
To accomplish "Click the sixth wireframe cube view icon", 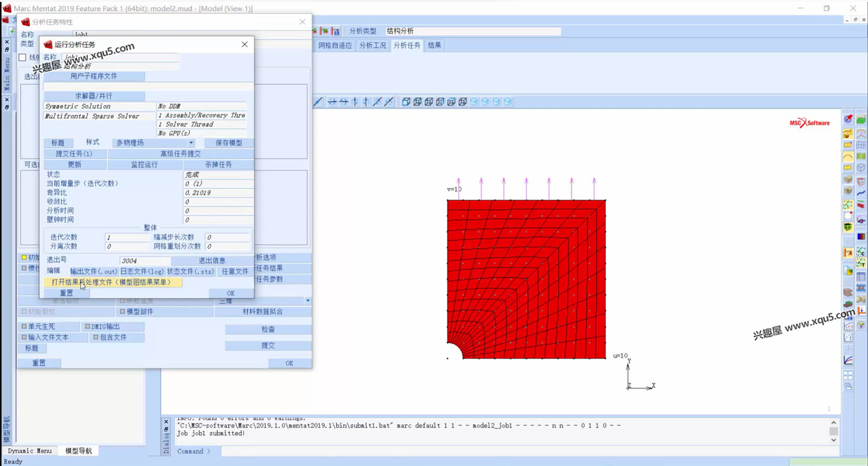I will tap(462, 102).
